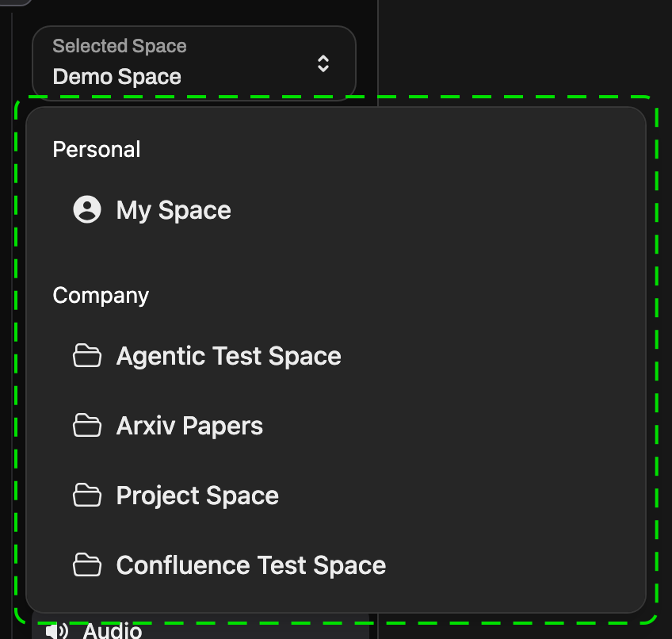
Task: Click the Audio speaker icon
Action: pos(56,631)
